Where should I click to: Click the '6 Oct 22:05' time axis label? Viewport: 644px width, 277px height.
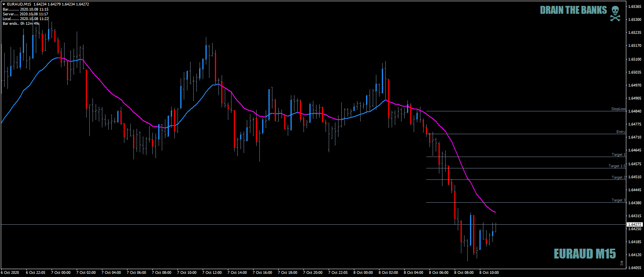35,273
